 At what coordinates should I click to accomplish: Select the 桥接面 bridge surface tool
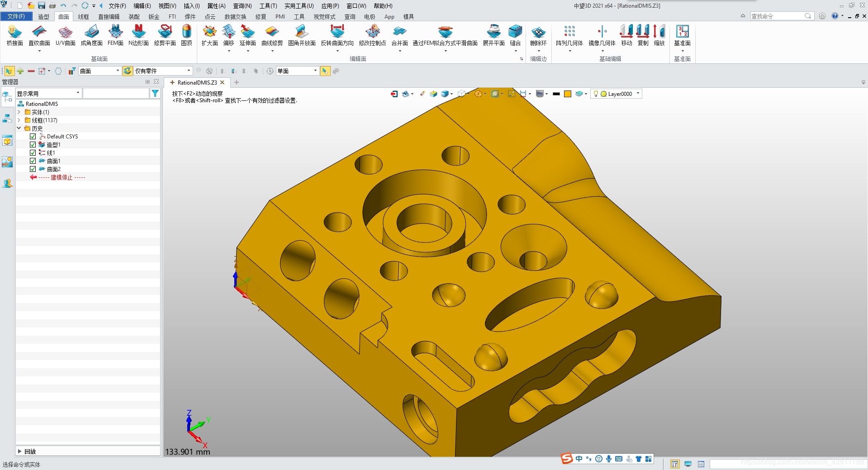pyautogui.click(x=14, y=35)
